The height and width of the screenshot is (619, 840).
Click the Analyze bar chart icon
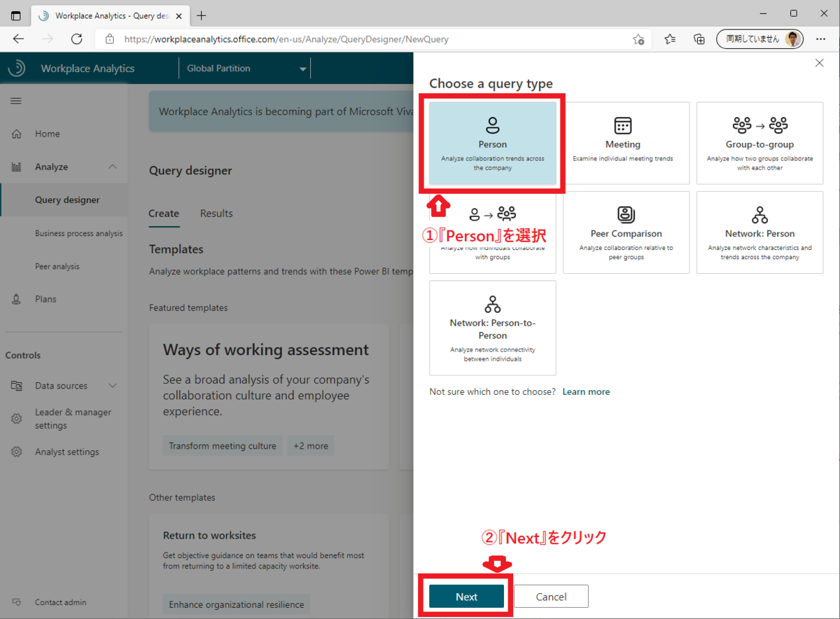pos(17,167)
